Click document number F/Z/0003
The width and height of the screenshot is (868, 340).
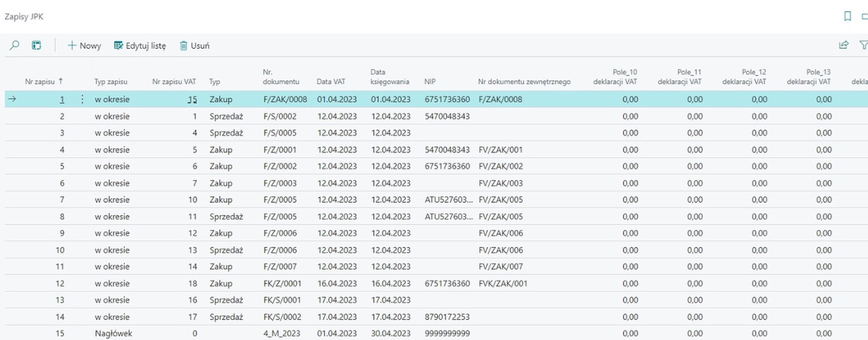[x=280, y=183]
